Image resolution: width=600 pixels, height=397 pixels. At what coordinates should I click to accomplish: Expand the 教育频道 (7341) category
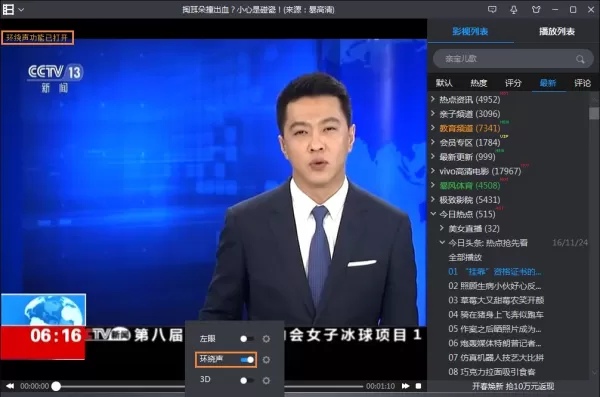click(x=433, y=128)
